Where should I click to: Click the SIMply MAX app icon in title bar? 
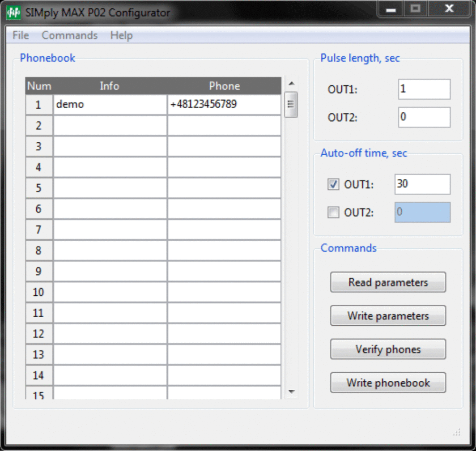pos(13,13)
